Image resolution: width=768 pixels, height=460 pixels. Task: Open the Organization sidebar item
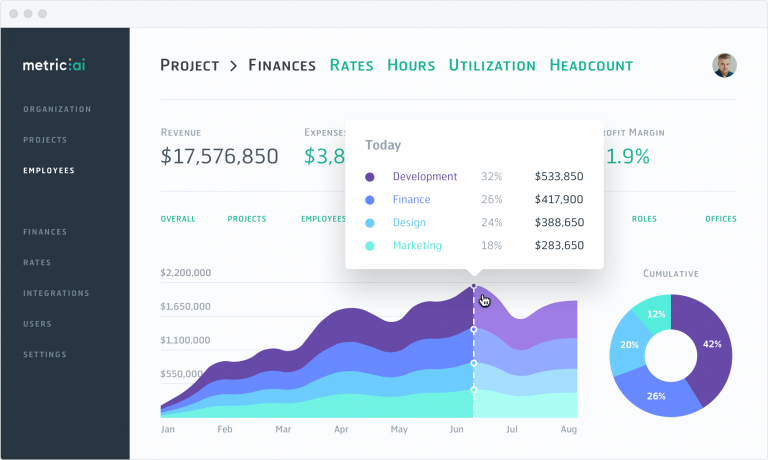(57, 109)
